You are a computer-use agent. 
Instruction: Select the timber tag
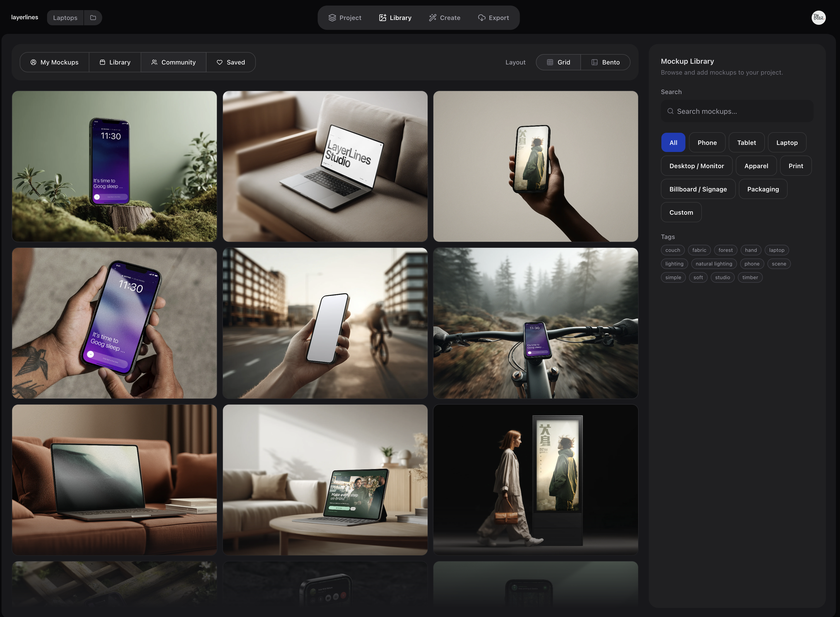750,277
